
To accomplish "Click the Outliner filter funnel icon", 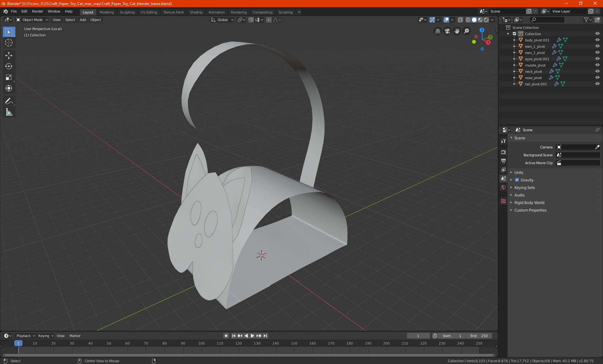I will coord(586,20).
